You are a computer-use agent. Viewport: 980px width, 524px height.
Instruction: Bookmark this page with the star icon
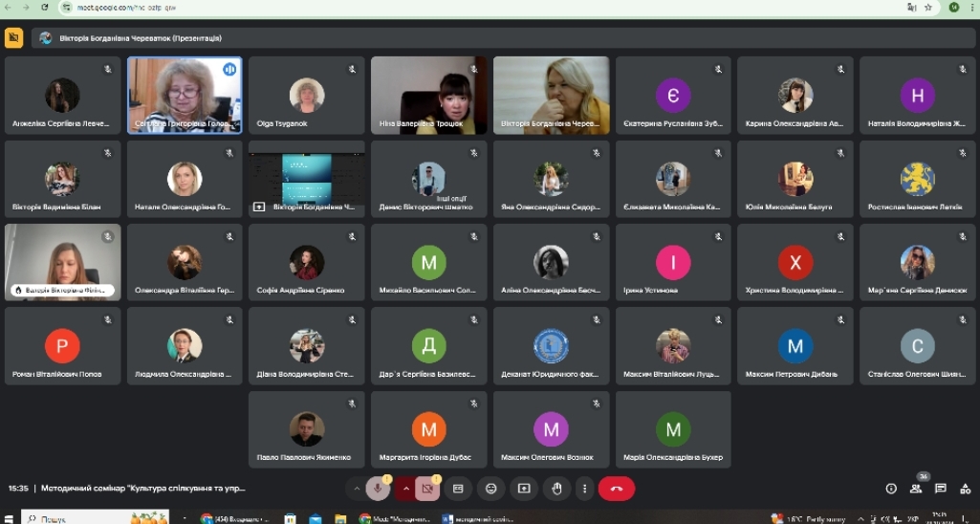tap(927, 7)
